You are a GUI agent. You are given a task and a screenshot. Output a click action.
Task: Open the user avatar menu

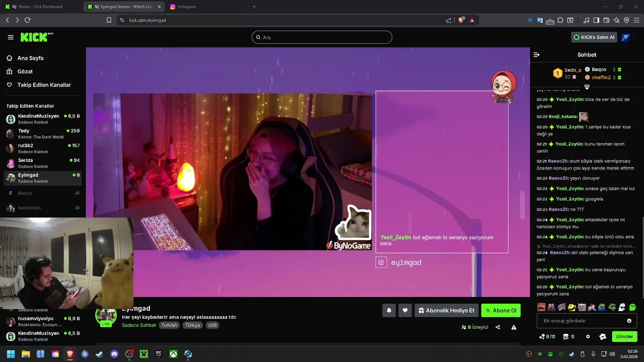(625, 37)
